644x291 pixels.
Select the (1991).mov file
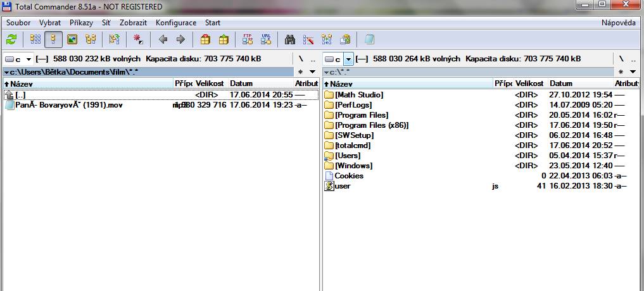pyautogui.click(x=161, y=105)
